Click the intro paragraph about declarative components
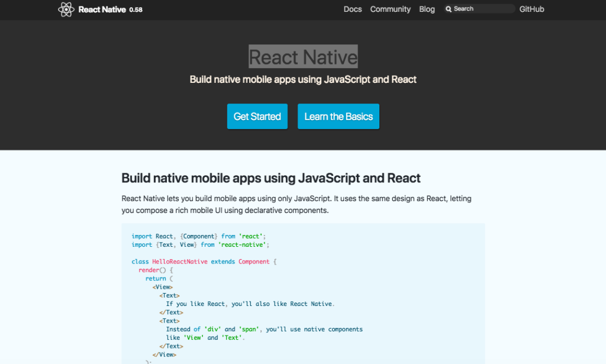Screen dimensions: 606x364 tap(296, 204)
